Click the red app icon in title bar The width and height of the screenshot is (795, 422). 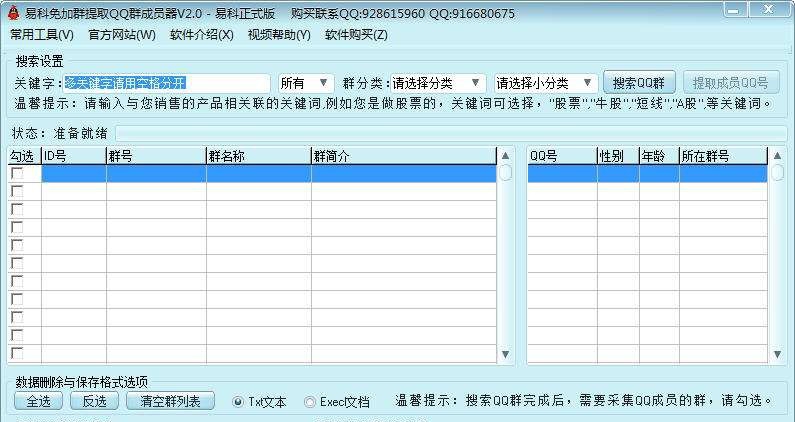coord(14,13)
